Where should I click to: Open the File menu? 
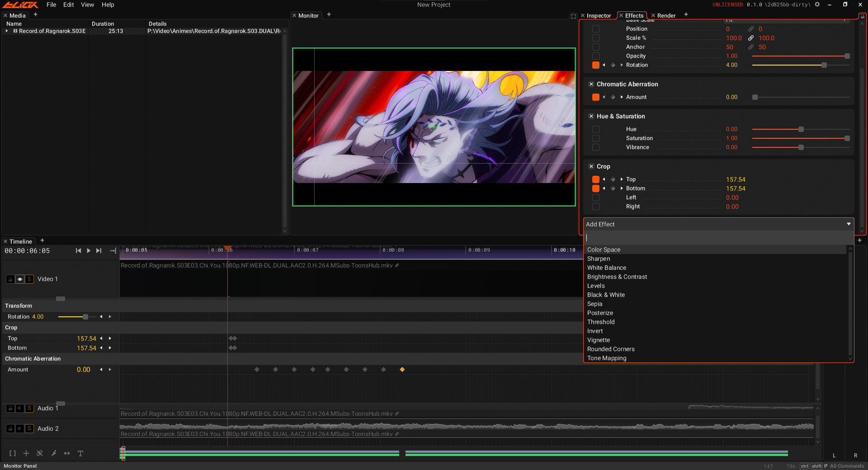coord(52,5)
